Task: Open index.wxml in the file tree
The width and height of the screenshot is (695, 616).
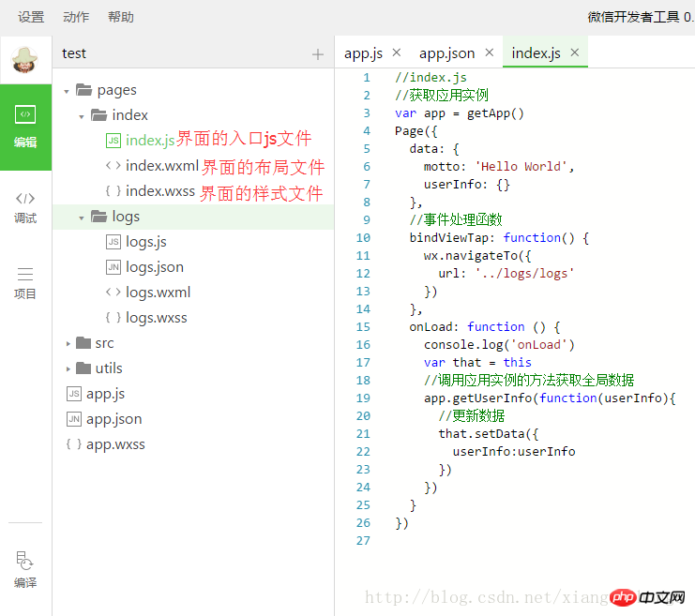Action: click(x=162, y=166)
